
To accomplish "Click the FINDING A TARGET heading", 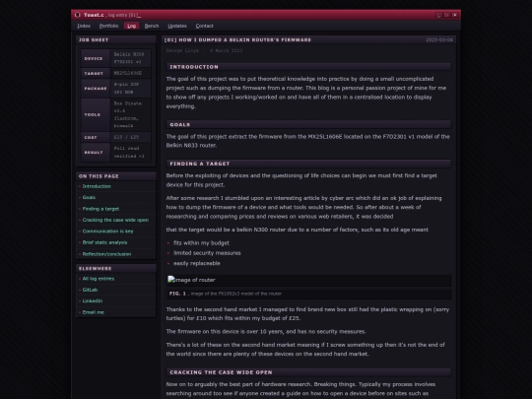I will pyautogui.click(x=308, y=164).
